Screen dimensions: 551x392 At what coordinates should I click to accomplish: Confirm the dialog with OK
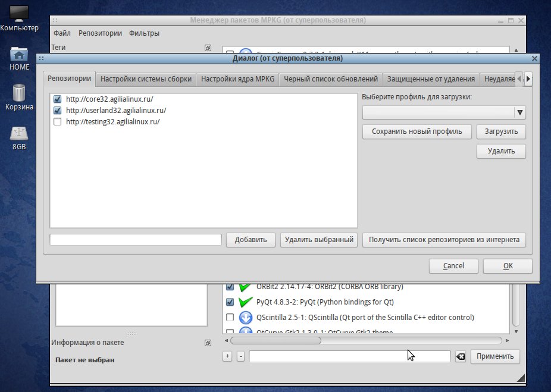[x=508, y=266]
